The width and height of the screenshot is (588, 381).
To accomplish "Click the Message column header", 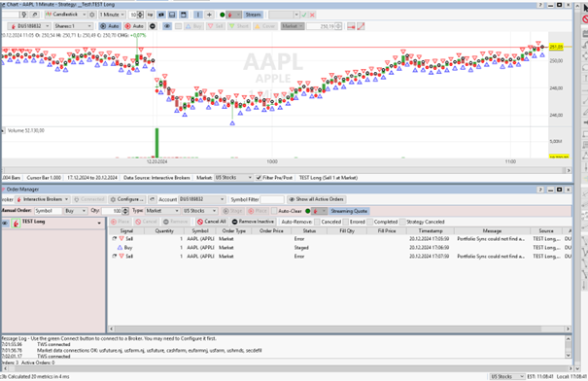I will (492, 231).
